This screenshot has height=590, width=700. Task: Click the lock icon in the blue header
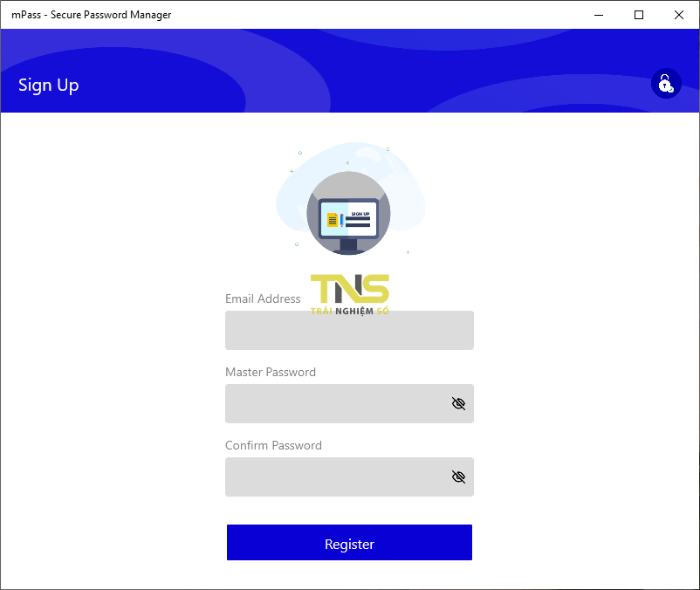[x=666, y=83]
